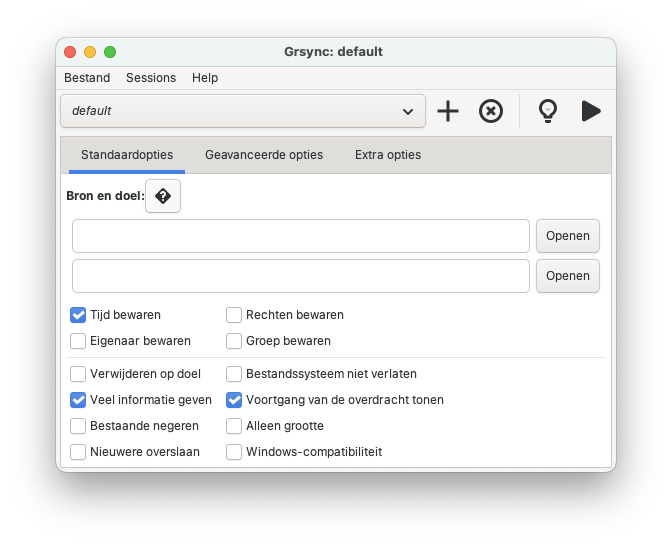Click the destination path input field
Screen dimensions: 672x546
301,276
